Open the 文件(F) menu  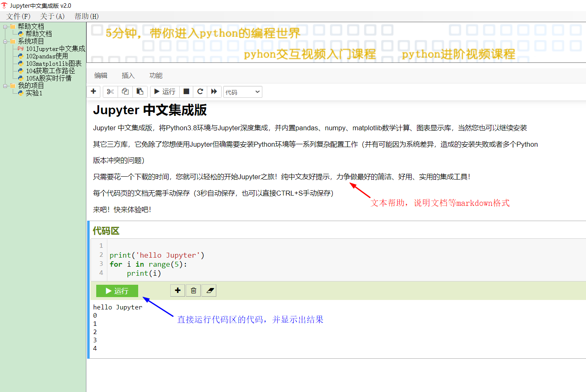point(19,16)
